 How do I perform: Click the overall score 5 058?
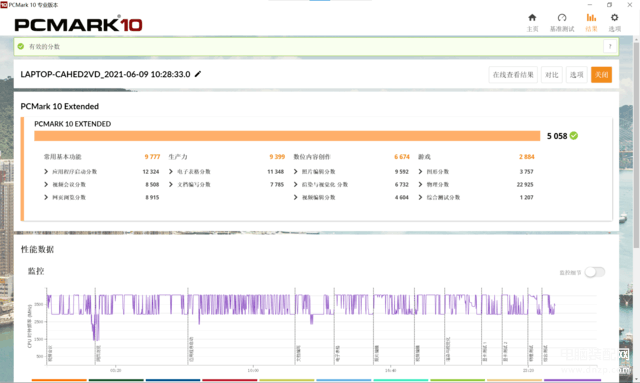click(557, 136)
